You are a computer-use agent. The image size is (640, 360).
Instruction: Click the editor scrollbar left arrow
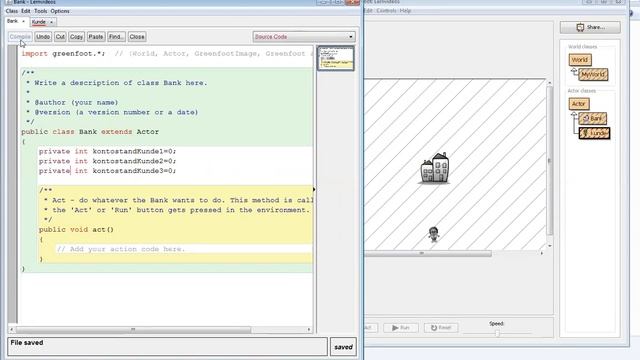[x=11, y=329]
